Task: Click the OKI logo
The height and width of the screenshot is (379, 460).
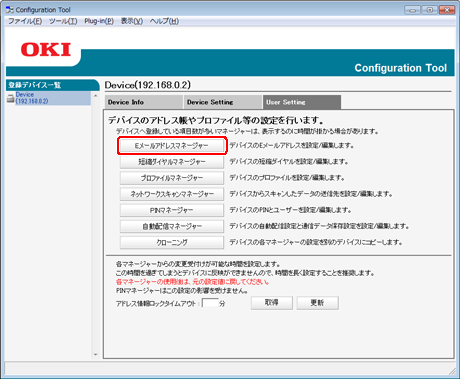Action: 46,50
